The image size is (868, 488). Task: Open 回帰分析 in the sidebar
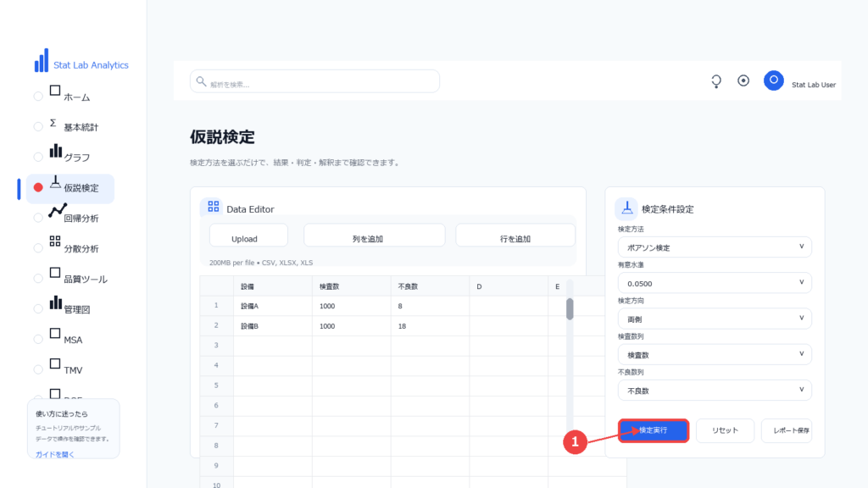click(81, 219)
